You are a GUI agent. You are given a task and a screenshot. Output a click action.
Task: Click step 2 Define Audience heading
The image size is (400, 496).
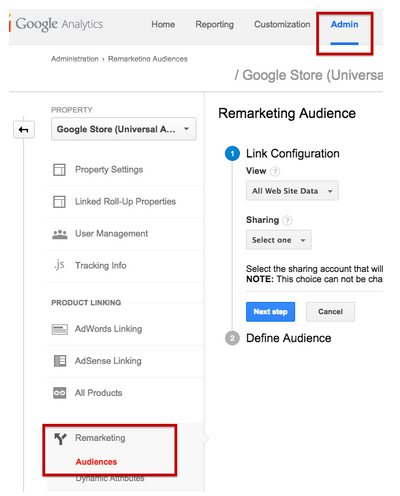pyautogui.click(x=289, y=338)
